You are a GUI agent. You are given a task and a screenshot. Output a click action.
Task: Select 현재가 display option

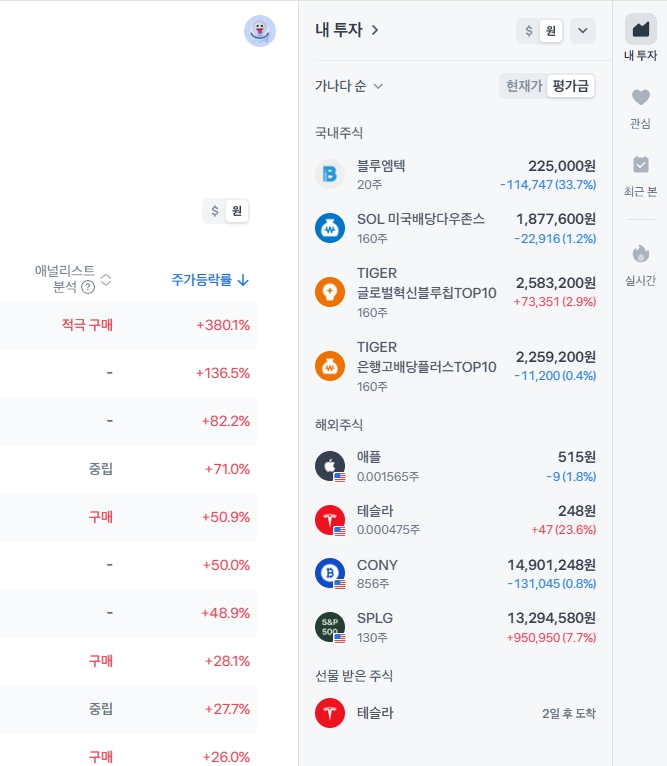coord(524,86)
